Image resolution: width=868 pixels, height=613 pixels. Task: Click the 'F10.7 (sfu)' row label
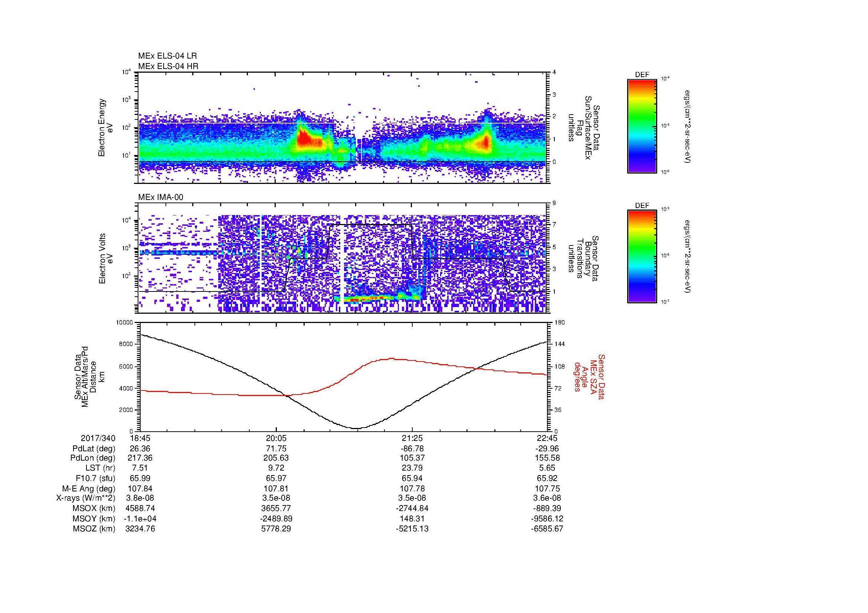(x=95, y=478)
